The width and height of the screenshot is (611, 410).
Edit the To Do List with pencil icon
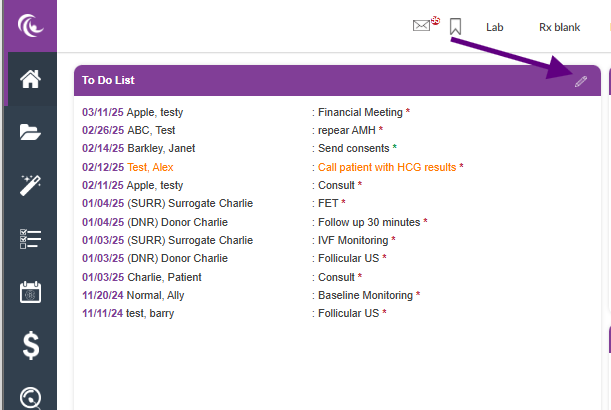tap(581, 81)
